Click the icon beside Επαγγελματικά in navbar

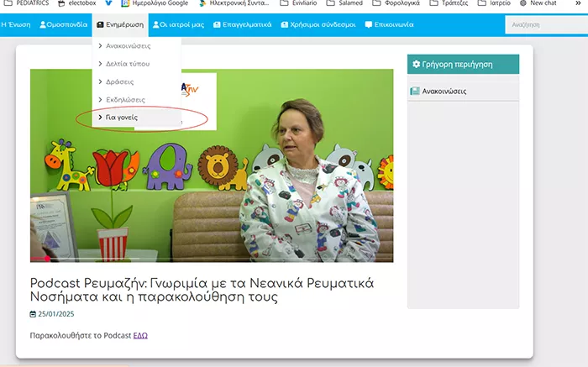click(x=214, y=24)
